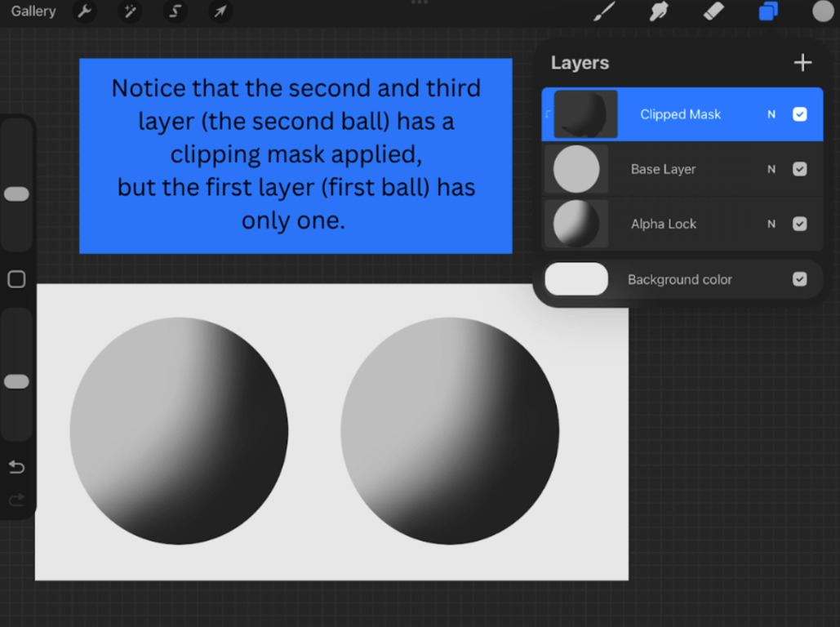
Task: Open the Adjustments magic wand menu
Action: point(130,11)
